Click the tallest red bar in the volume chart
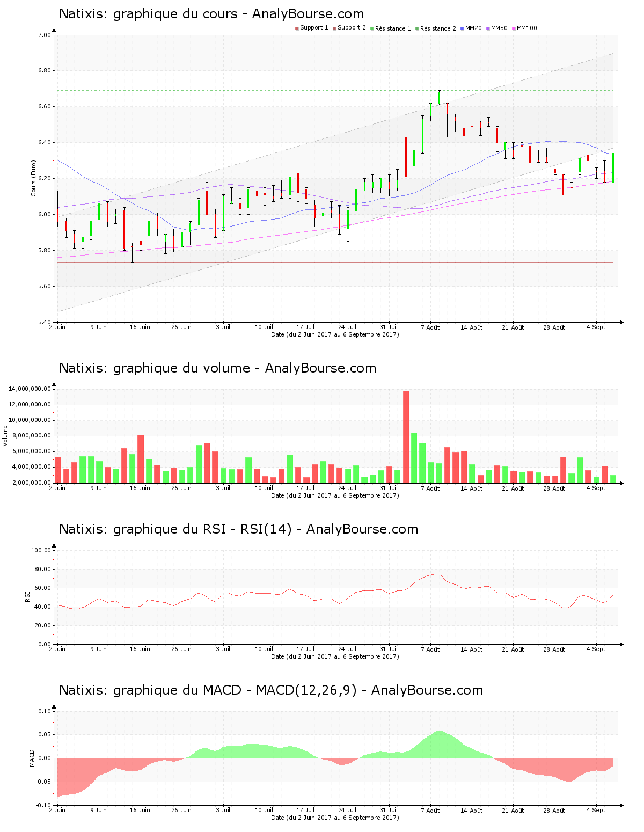The height and width of the screenshot is (832, 644). 406,436
